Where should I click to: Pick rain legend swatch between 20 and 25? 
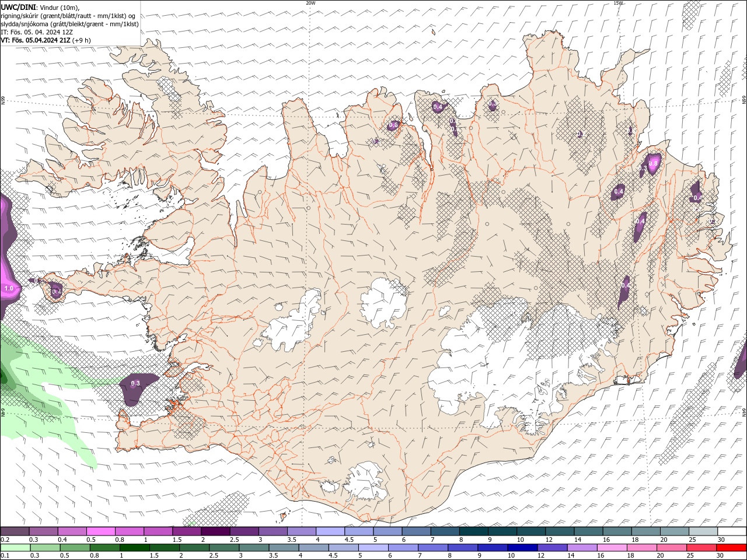tap(671, 548)
